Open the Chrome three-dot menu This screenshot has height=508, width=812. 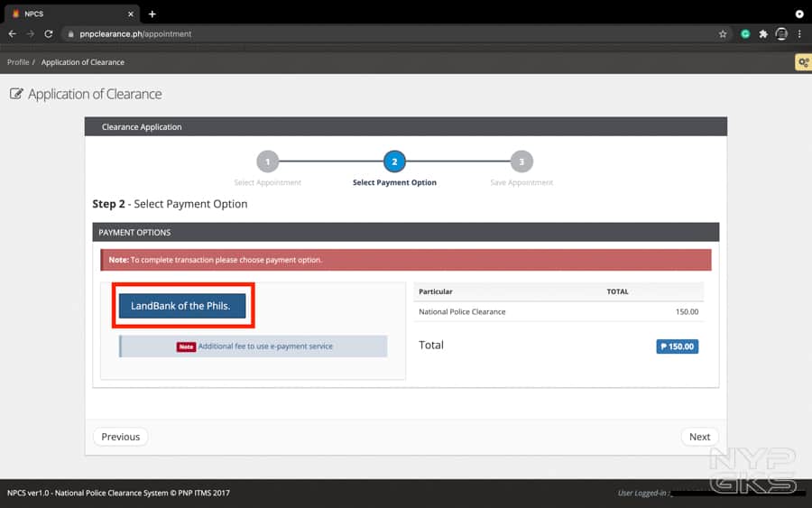click(x=799, y=34)
